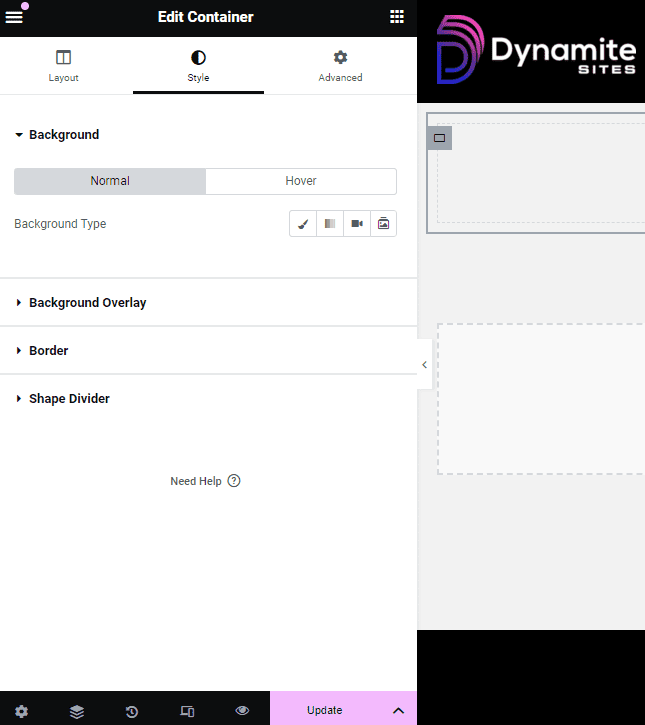
Task: Choose video background type icon
Action: [356, 224]
